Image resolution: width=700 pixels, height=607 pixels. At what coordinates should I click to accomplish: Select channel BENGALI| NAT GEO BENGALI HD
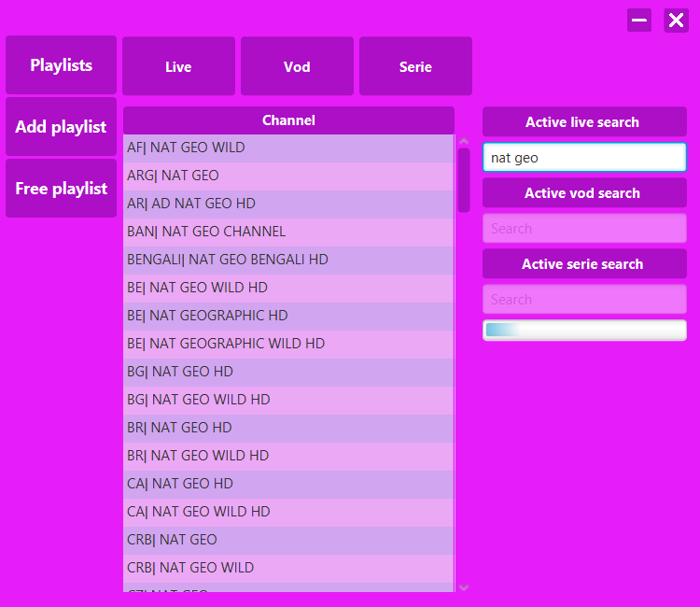tap(288, 260)
